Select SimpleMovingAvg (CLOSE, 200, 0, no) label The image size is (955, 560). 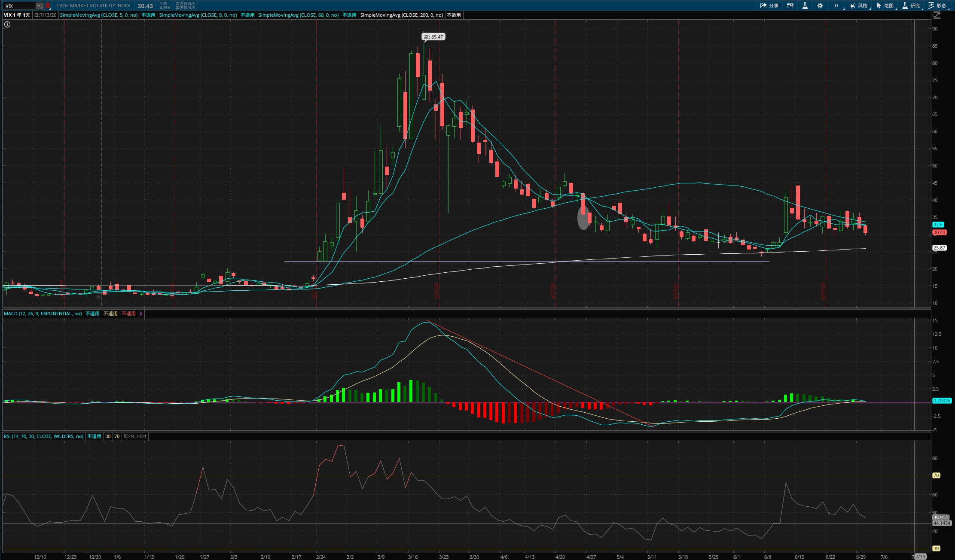402,15
